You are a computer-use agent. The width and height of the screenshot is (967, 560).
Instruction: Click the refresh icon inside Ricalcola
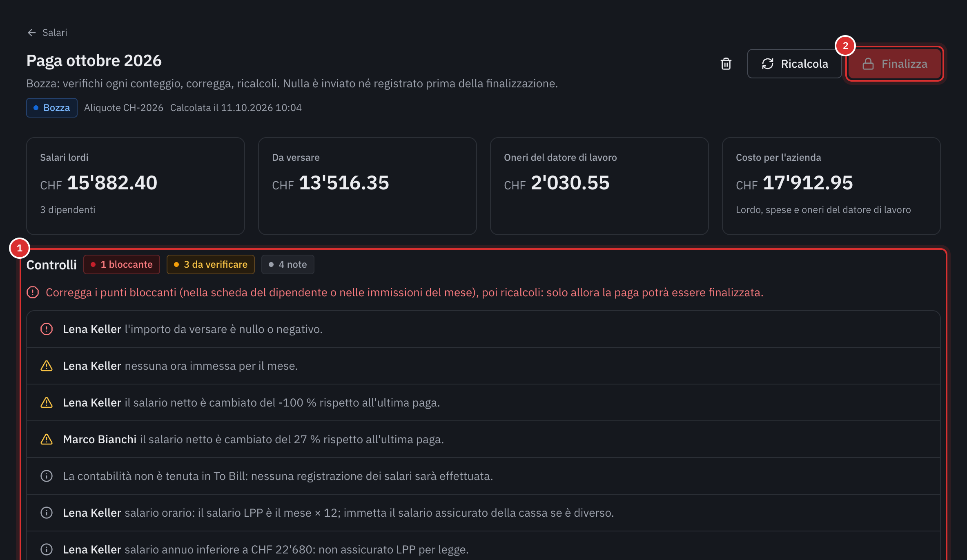tap(768, 64)
